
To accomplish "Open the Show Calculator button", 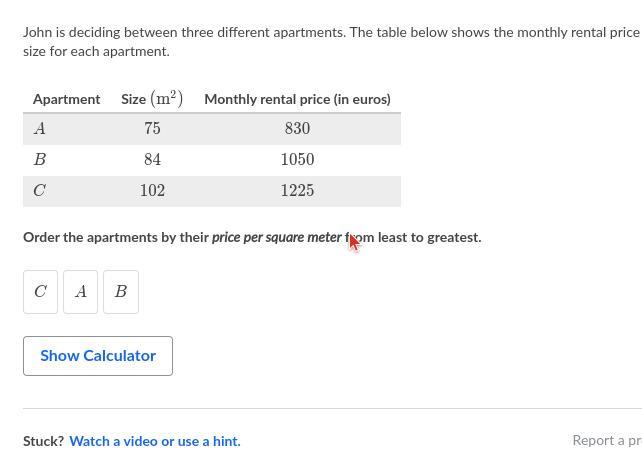I will coord(98,356).
